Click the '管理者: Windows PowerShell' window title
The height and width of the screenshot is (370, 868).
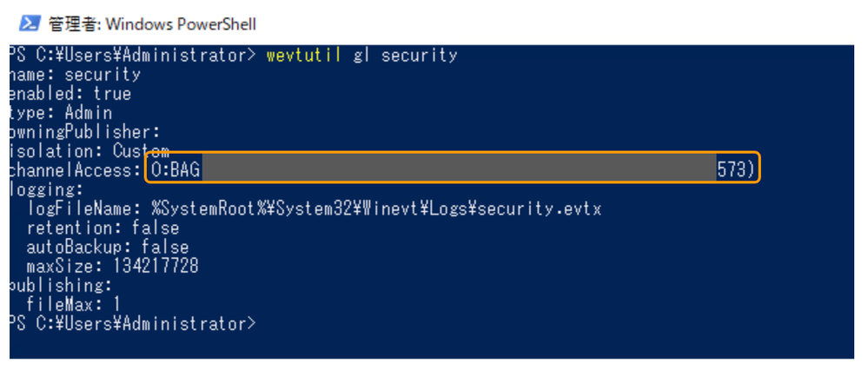152,23
